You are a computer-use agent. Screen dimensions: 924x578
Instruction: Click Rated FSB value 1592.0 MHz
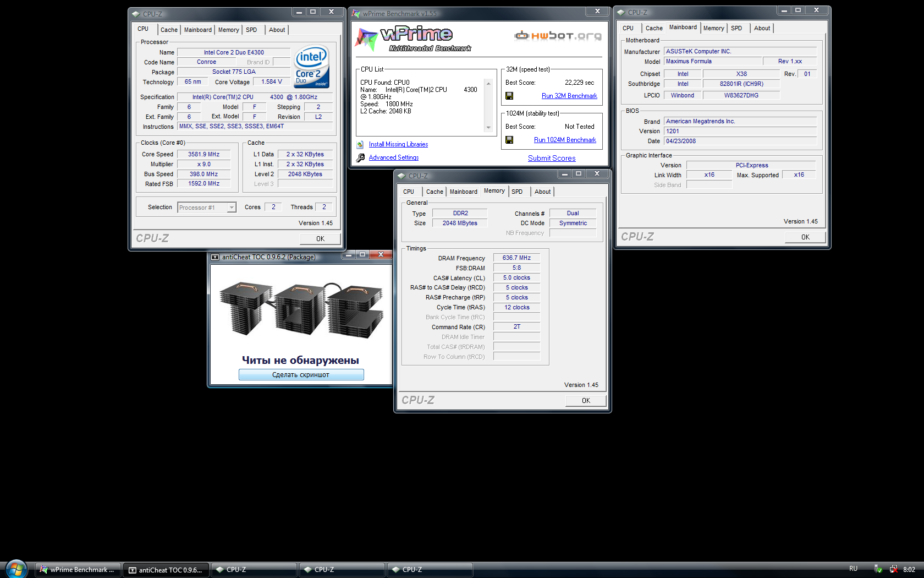[x=204, y=184]
